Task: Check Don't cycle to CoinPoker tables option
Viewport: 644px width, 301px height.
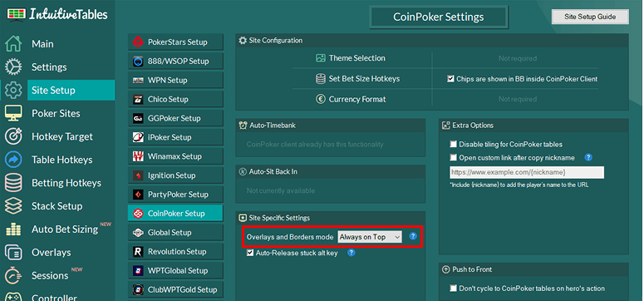Action: coord(453,289)
